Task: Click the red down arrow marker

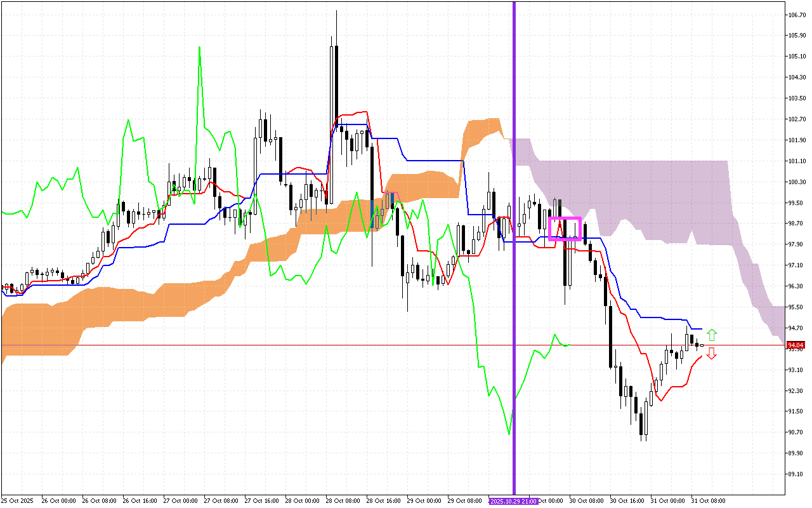Action: (x=712, y=354)
